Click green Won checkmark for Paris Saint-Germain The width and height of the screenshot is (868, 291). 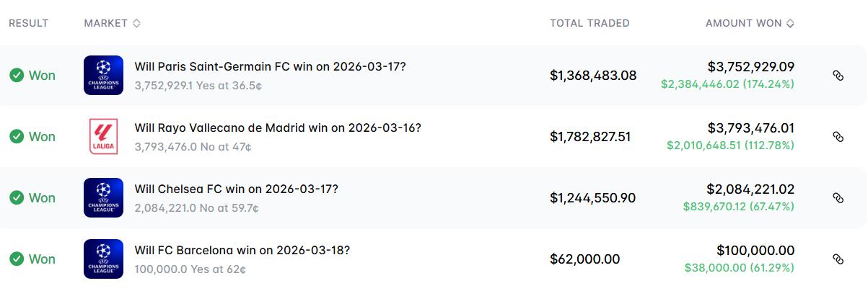[x=17, y=76]
